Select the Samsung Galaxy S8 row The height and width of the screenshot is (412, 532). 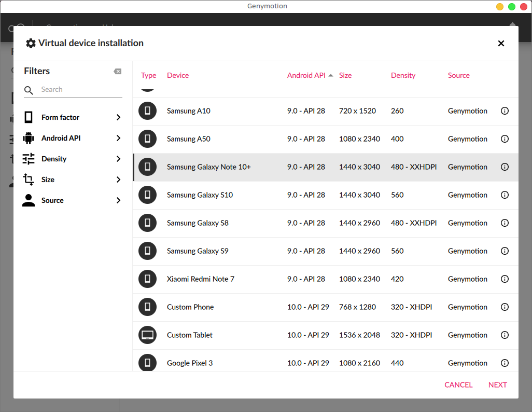(x=311, y=223)
